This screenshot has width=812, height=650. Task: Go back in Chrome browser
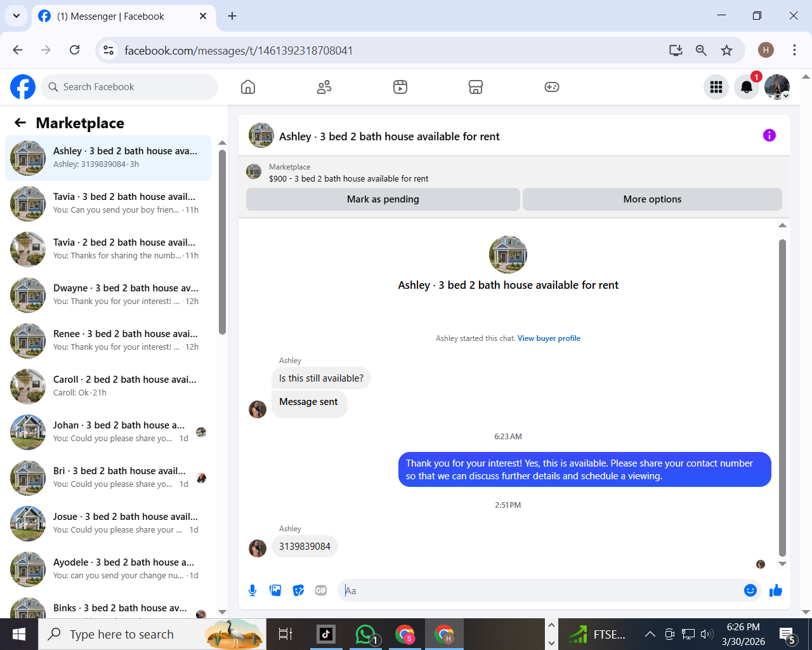tap(18, 50)
